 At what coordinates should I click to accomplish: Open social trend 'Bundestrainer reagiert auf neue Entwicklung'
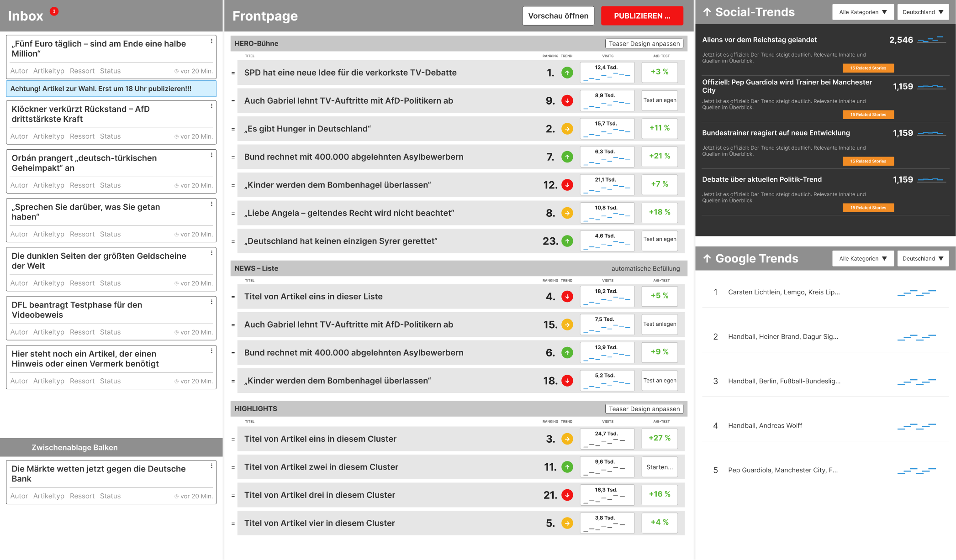[x=776, y=133]
